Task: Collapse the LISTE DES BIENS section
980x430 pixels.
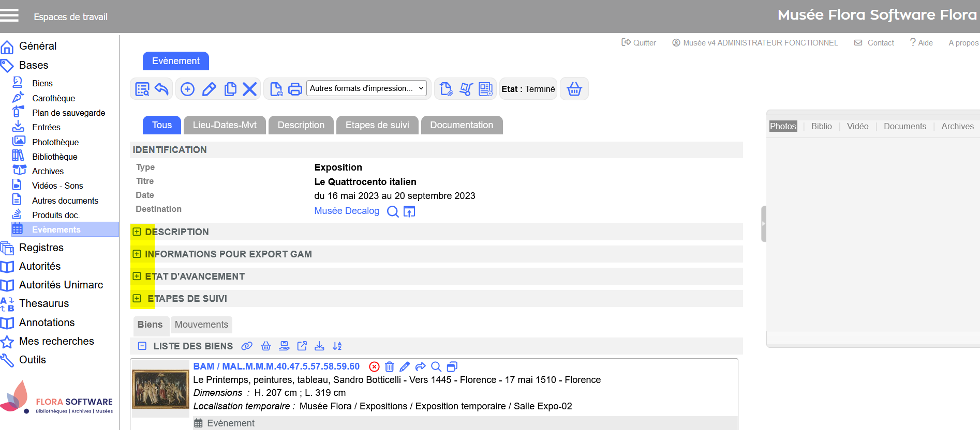Action: pyautogui.click(x=142, y=346)
